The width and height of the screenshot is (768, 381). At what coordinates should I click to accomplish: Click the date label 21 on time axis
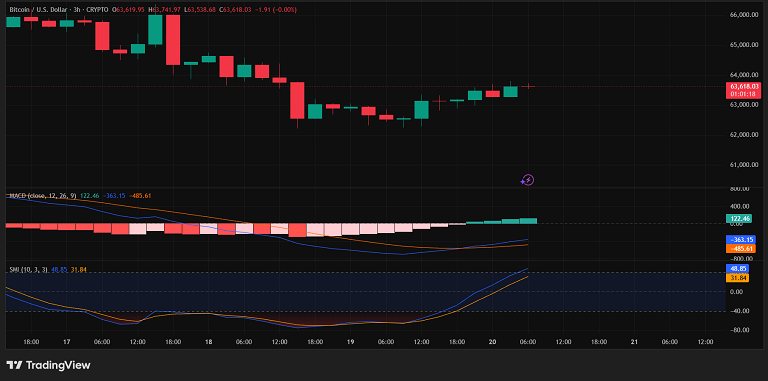click(x=634, y=342)
